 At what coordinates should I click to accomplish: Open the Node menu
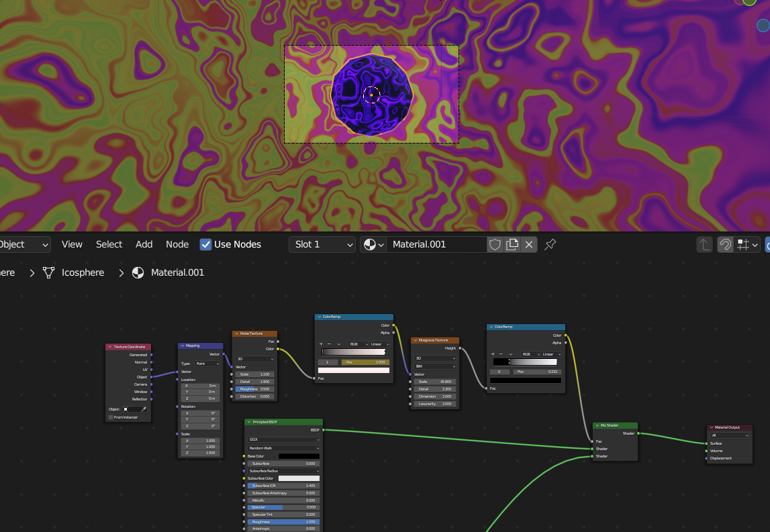pyautogui.click(x=177, y=244)
